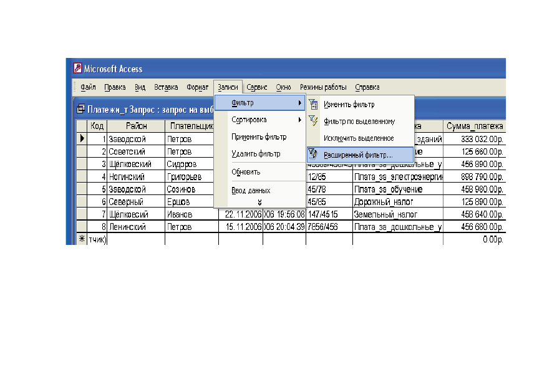Open the Окно menu
This screenshot has width=557, height=392.
point(283,87)
